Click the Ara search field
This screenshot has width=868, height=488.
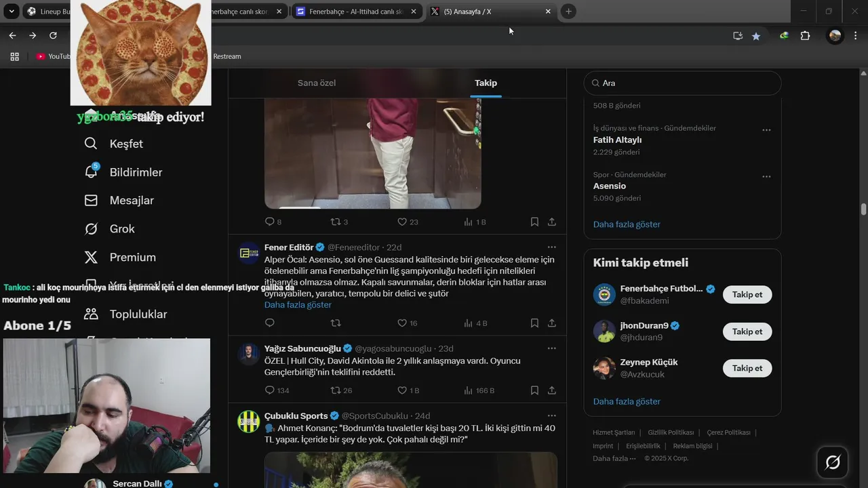pos(682,83)
